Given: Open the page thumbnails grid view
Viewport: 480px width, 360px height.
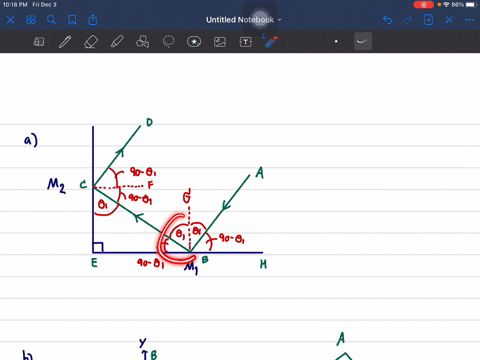Looking at the screenshot, I should tap(31, 20).
